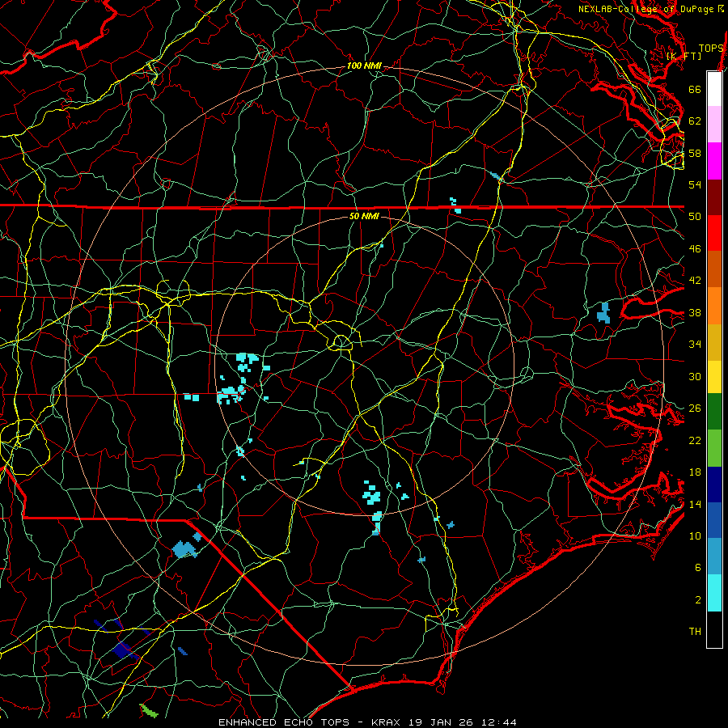Click the "TH" legend label
The height and width of the screenshot is (728, 728).
pyautogui.click(x=695, y=631)
